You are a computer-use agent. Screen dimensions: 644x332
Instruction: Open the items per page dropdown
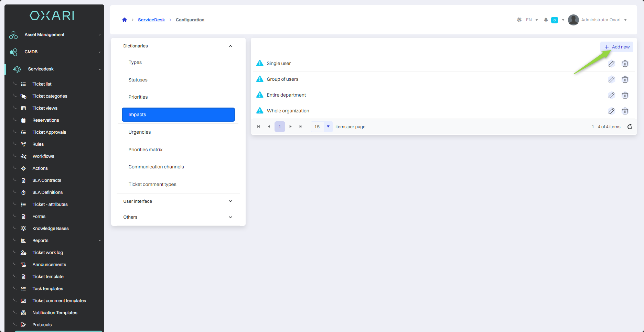pyautogui.click(x=328, y=127)
